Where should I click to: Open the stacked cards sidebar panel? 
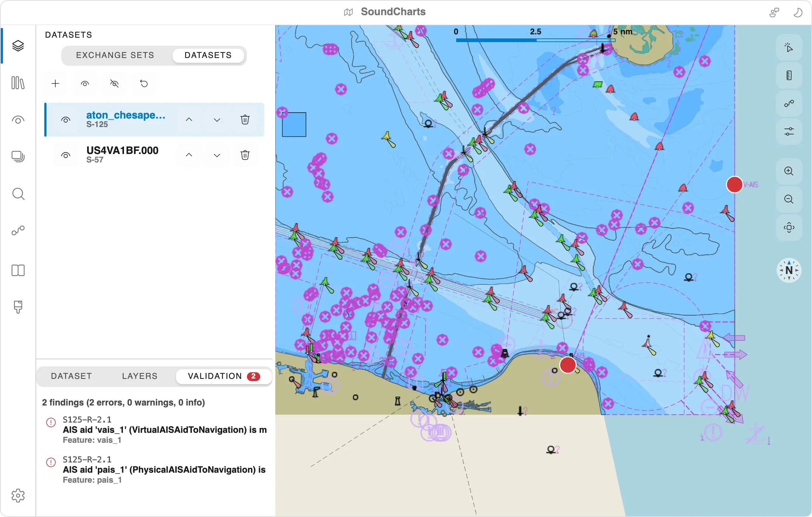click(x=18, y=157)
